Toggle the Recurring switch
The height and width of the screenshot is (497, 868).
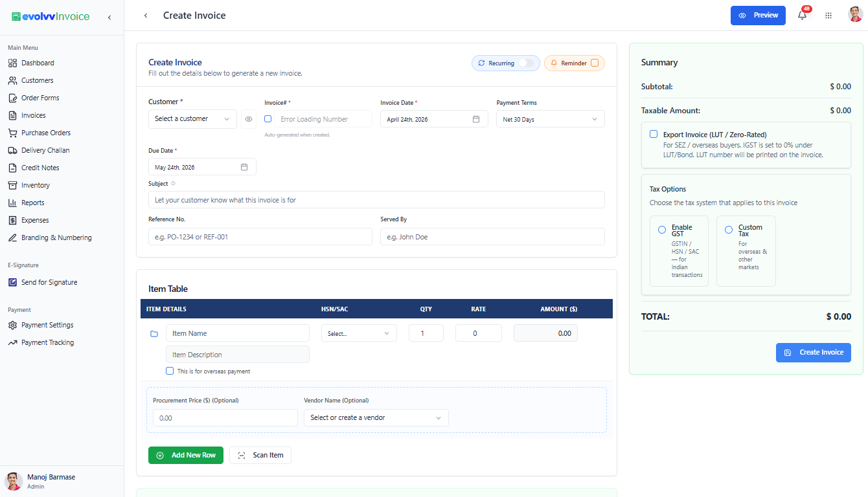(x=527, y=63)
